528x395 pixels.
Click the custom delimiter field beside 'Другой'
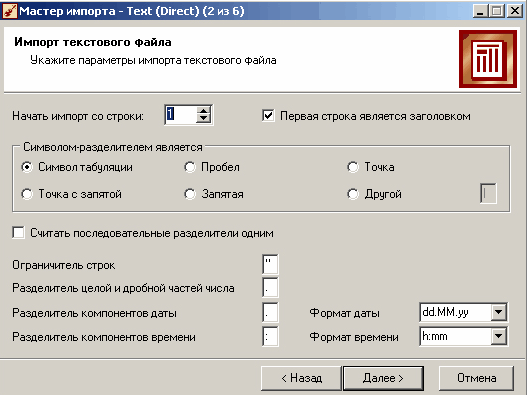point(488,193)
